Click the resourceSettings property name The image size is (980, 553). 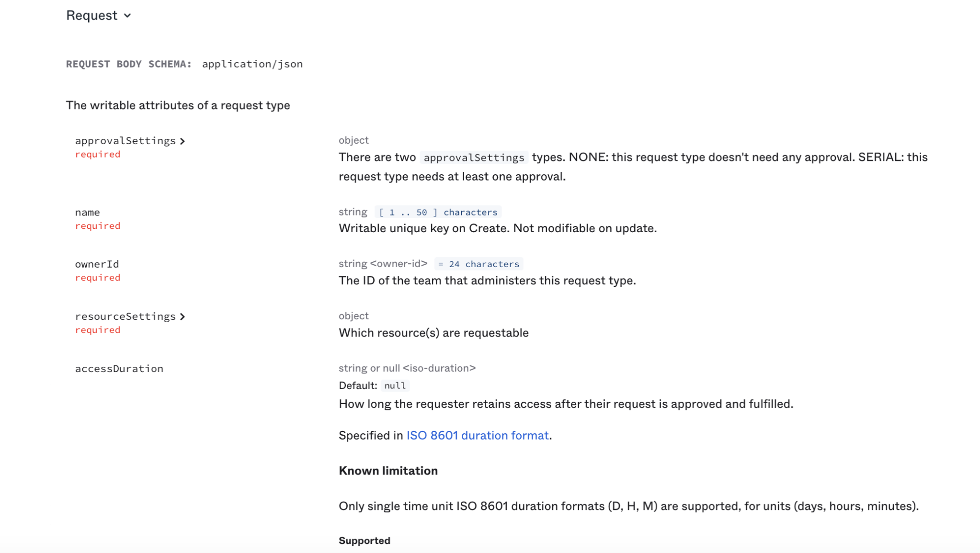(125, 316)
